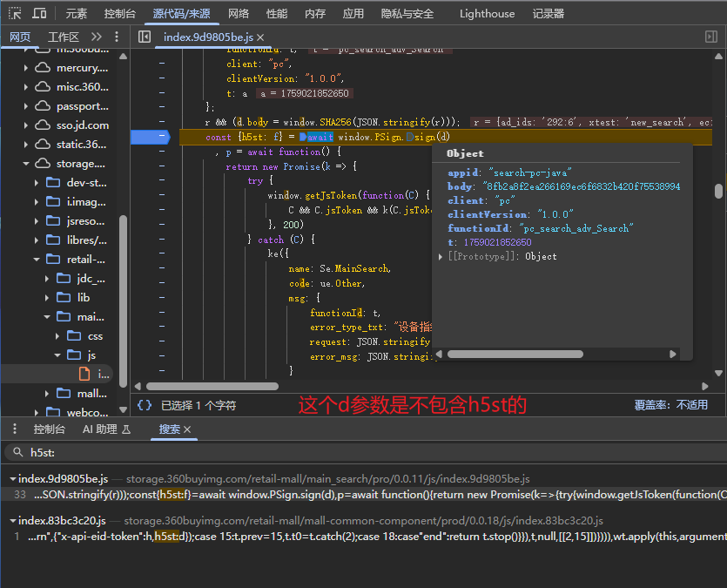Click the code editor horizontal scrollbar
The image size is (727, 588).
coord(212,386)
